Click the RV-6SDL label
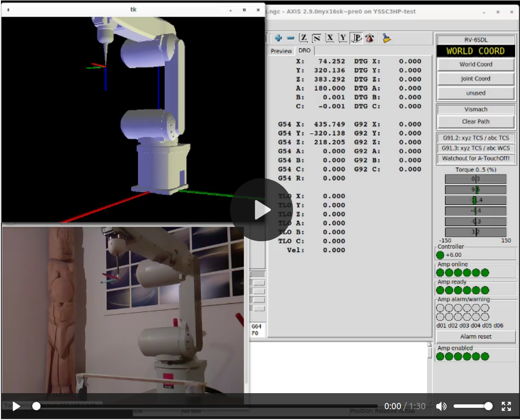This screenshot has width=520, height=420. click(x=476, y=40)
